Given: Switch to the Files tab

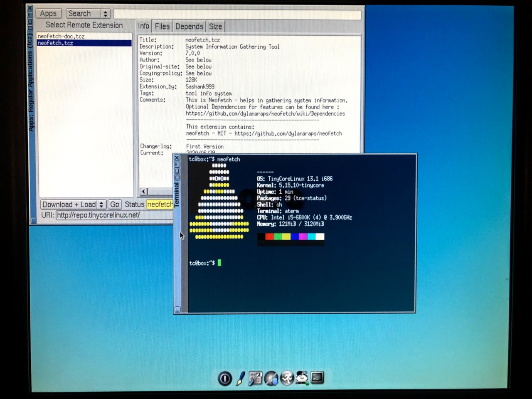Looking at the screenshot, I should 162,26.
